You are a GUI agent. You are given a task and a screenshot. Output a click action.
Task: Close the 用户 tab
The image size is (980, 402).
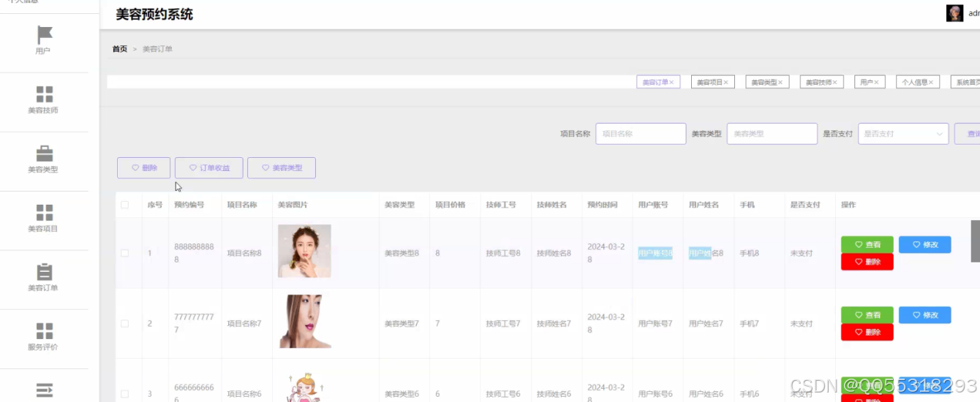(x=876, y=83)
